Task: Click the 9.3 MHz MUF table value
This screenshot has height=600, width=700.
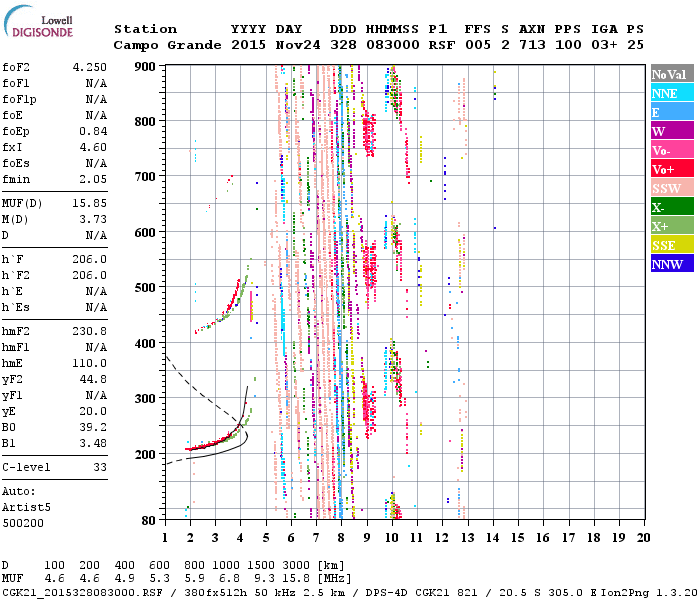Action: (x=264, y=578)
